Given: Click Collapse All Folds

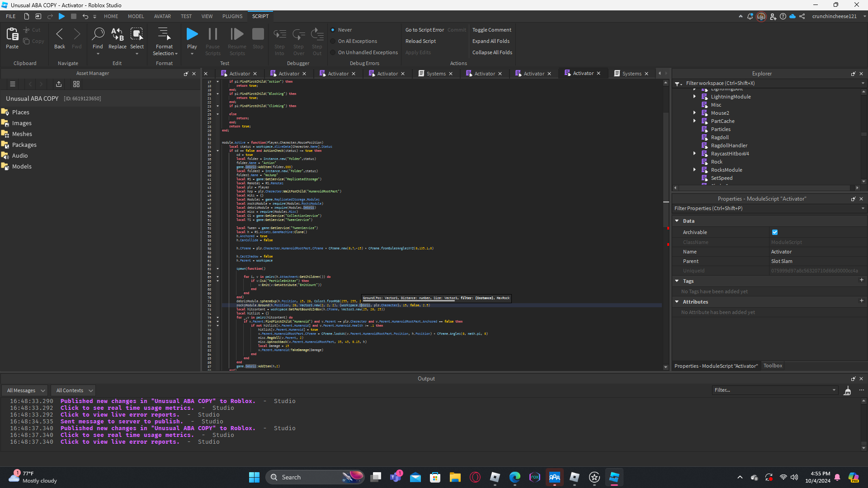Looking at the screenshot, I should pos(492,52).
